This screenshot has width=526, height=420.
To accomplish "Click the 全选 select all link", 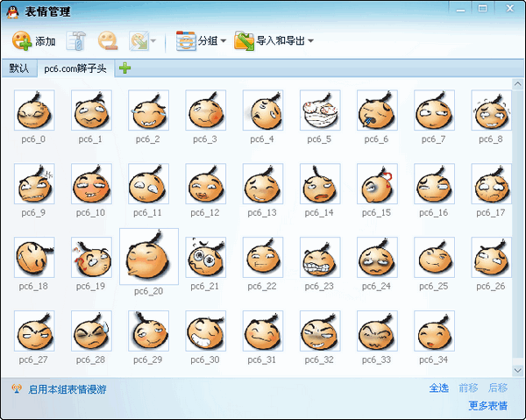I will click(438, 388).
